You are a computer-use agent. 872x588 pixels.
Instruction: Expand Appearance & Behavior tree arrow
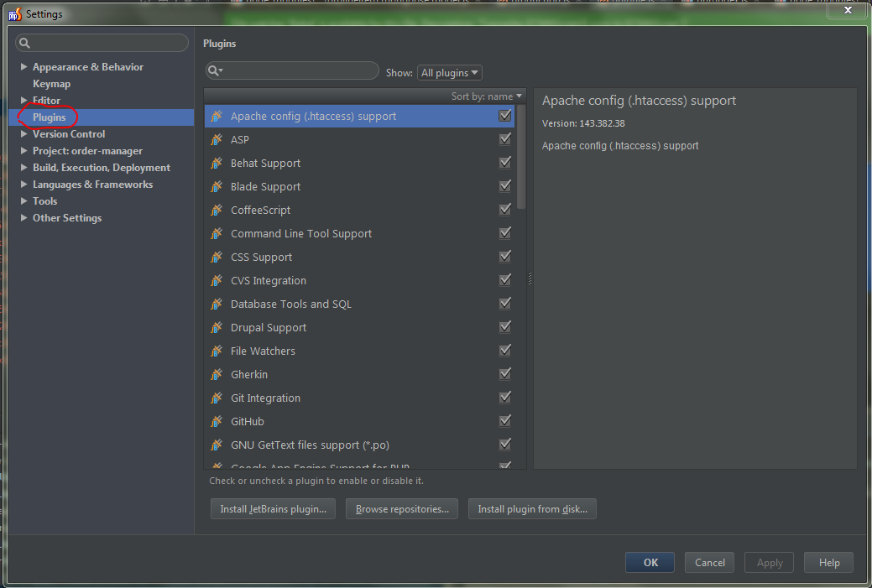[23, 67]
